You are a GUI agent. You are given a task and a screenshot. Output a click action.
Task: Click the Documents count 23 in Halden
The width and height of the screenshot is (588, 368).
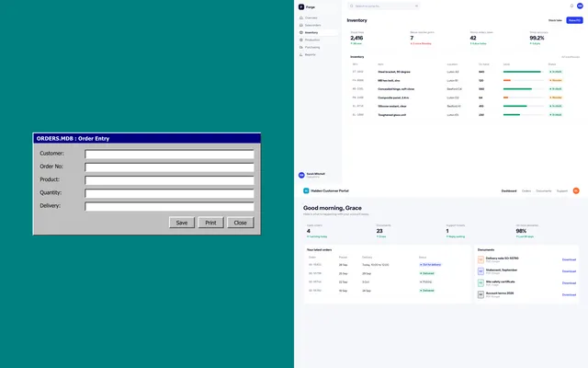pos(379,231)
